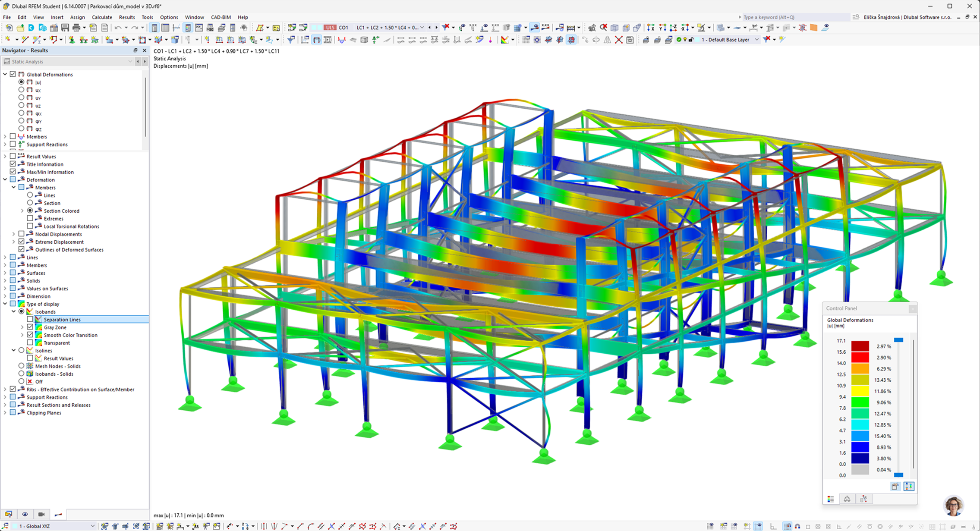Go to previous load case arrow
This screenshot has height=531, width=980.
pos(429,28)
